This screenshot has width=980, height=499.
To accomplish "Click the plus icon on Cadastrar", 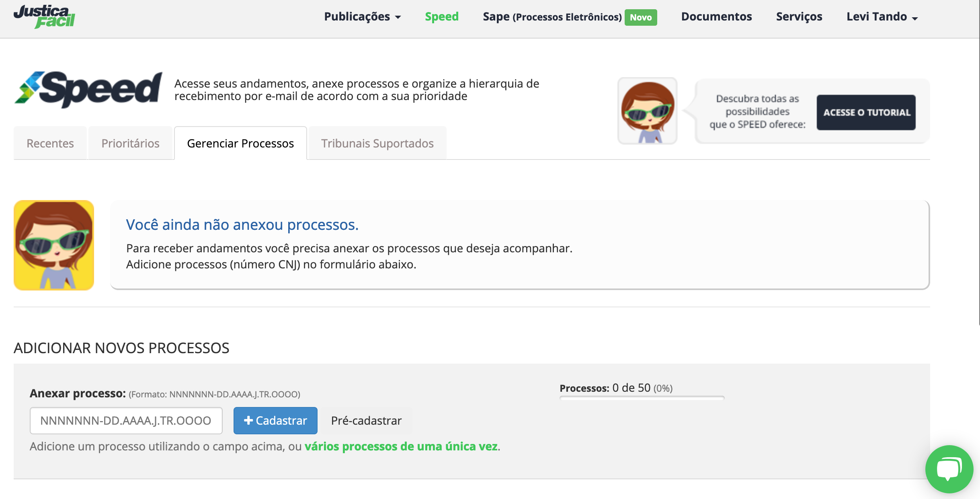I will tap(248, 420).
